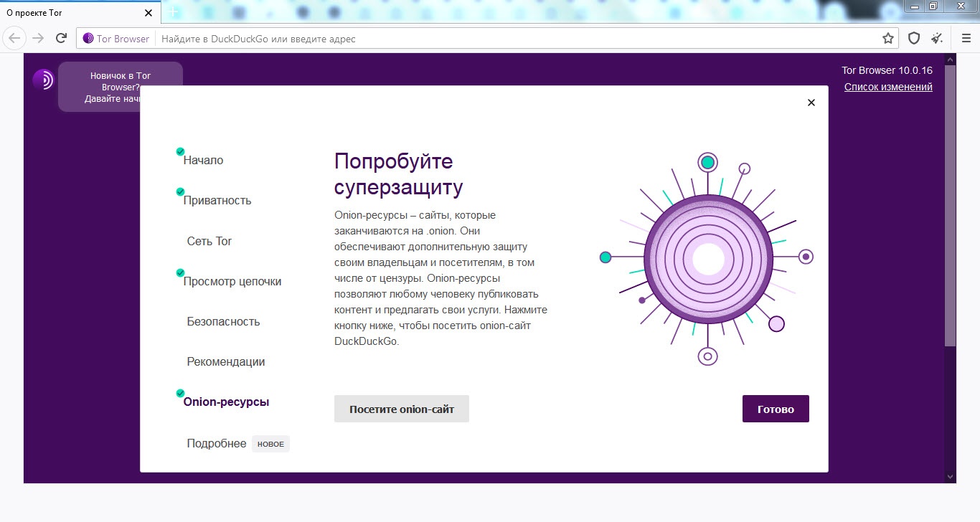Open the Просмотр цепочки step
The image size is (980, 522).
click(232, 282)
